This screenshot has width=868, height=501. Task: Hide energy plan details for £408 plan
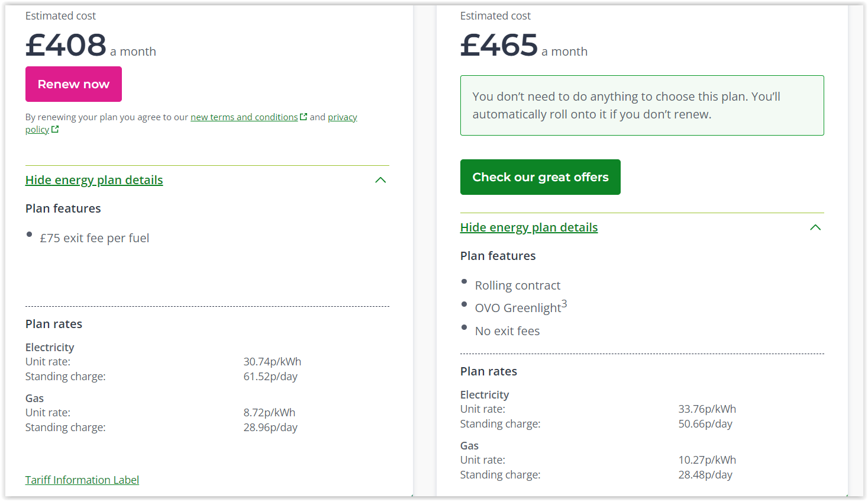coord(94,180)
